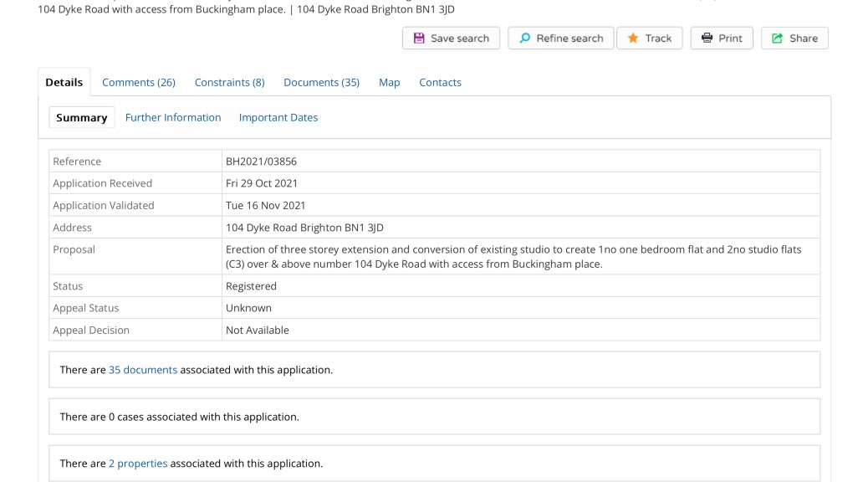
Task: Open the Documents (35) tab
Action: (x=321, y=82)
